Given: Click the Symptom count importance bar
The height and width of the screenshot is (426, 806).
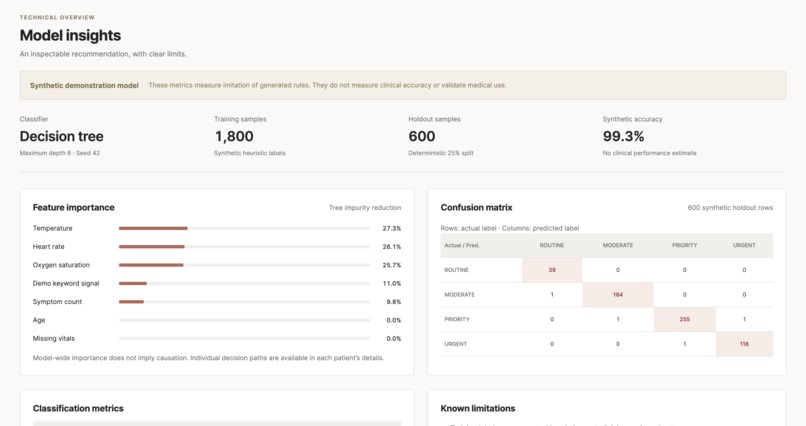Looking at the screenshot, I should click(x=244, y=302).
